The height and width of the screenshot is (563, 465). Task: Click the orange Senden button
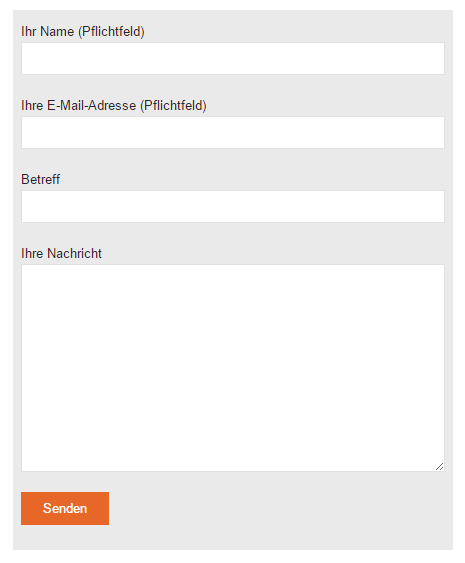coord(65,508)
